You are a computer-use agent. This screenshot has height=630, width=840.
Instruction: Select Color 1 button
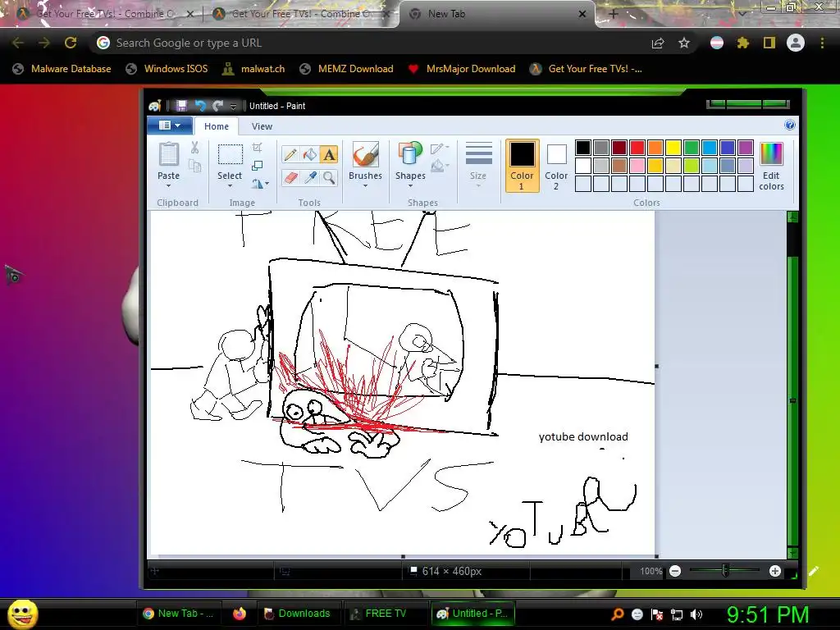pos(522,166)
